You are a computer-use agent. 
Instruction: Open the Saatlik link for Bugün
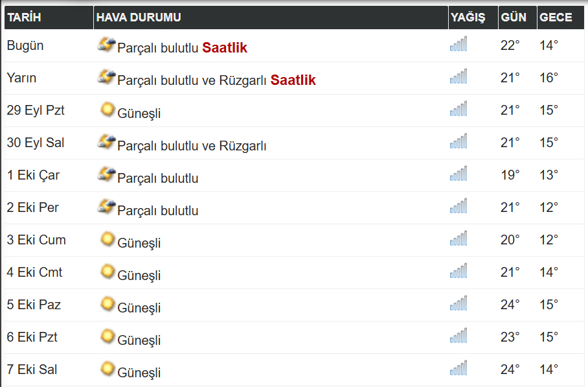click(225, 48)
